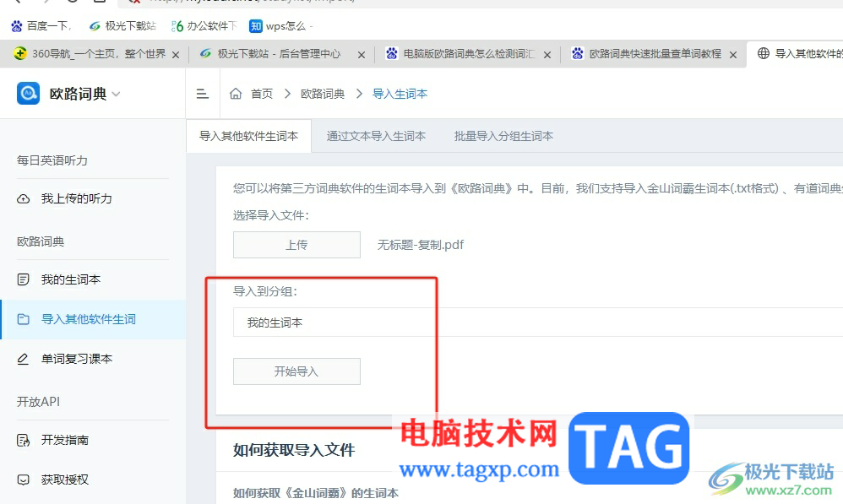Screen dimensions: 843x504
Task: Click the 每日英语听力 section heading
Action: [52, 160]
